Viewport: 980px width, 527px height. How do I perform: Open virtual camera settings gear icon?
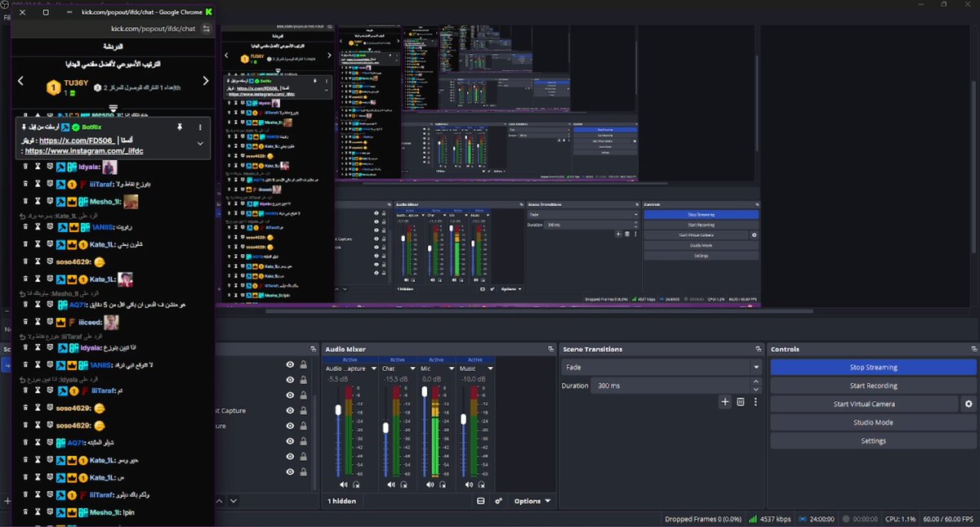click(x=969, y=404)
